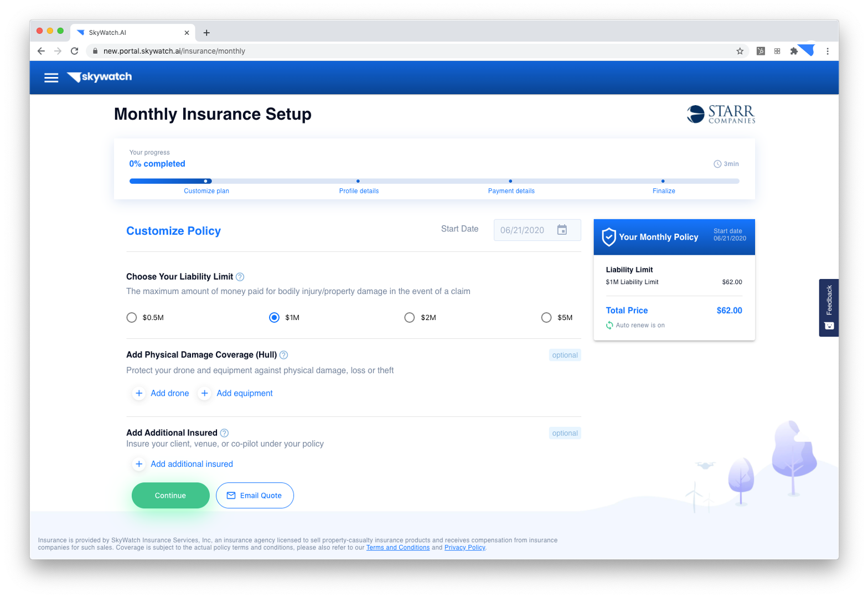Screen dimensions: 868x598
Task: Open a new browser tab
Action: pos(206,33)
